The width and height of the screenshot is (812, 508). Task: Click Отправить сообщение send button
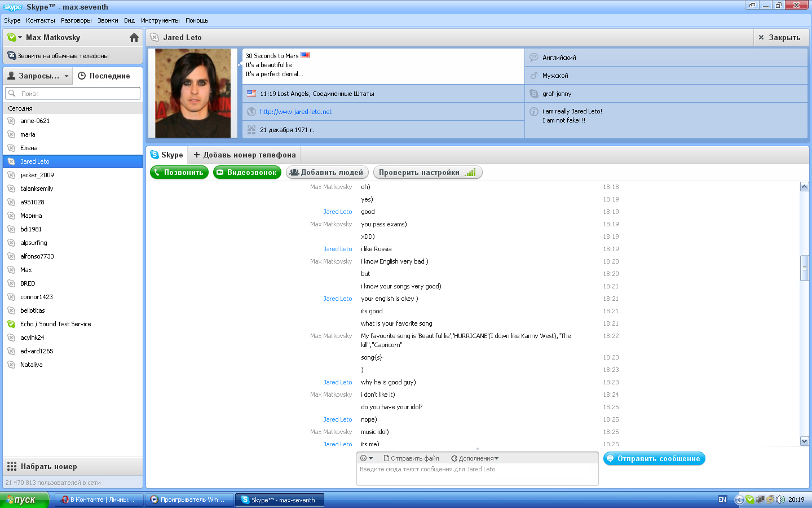654,458
